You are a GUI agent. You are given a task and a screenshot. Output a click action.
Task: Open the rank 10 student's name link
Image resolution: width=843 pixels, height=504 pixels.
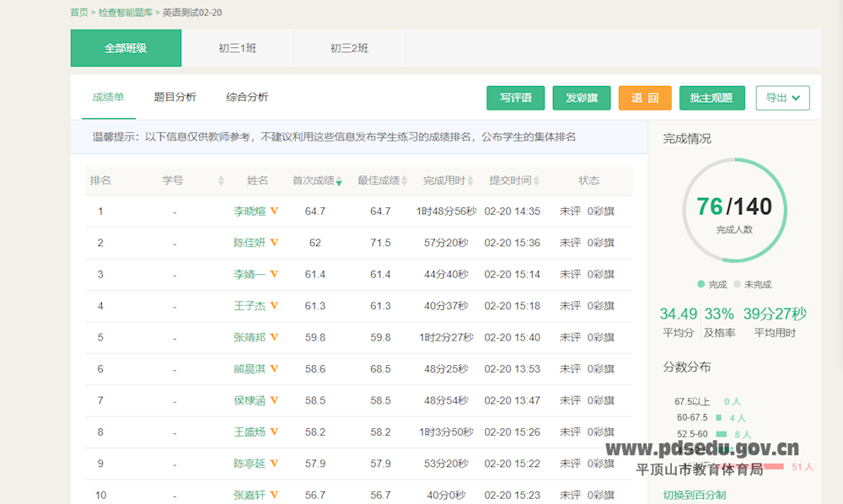click(x=250, y=495)
